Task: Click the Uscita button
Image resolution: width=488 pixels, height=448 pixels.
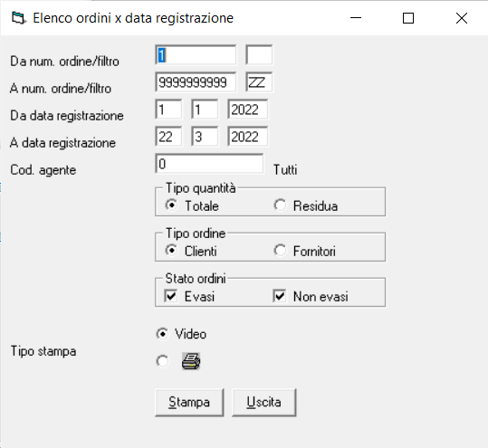Action: (x=264, y=402)
